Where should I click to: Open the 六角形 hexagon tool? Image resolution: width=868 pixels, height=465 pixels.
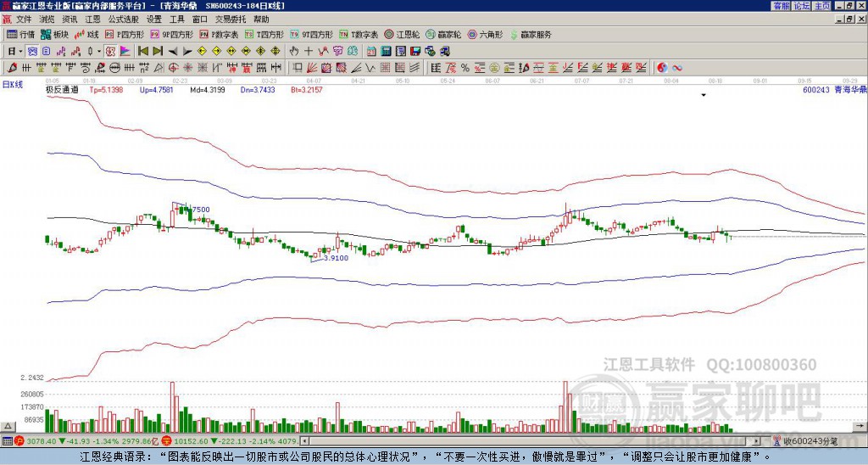pos(486,34)
